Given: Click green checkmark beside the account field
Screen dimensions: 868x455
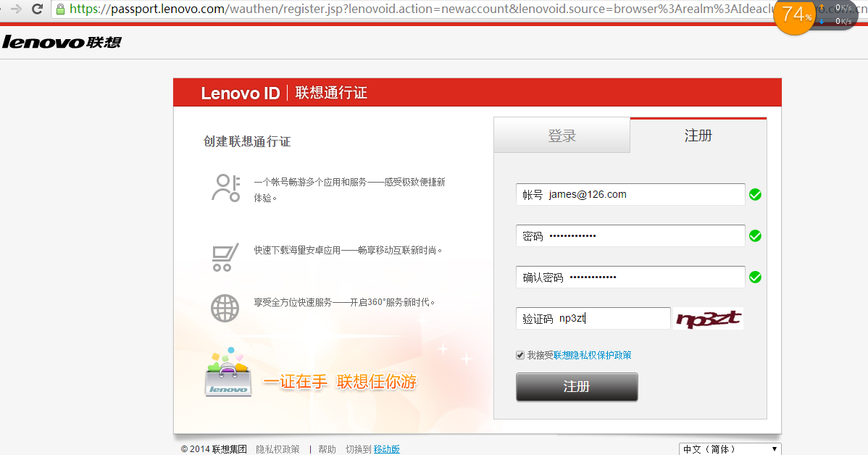Looking at the screenshot, I should (x=755, y=195).
